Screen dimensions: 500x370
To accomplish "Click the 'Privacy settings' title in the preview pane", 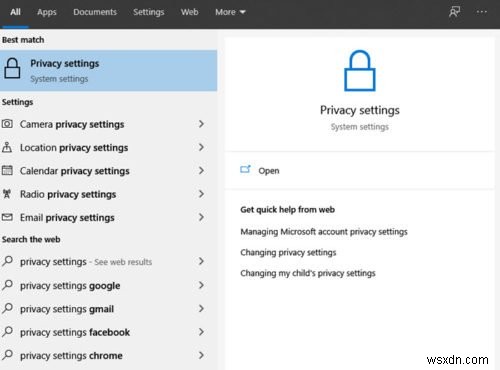I will [360, 110].
